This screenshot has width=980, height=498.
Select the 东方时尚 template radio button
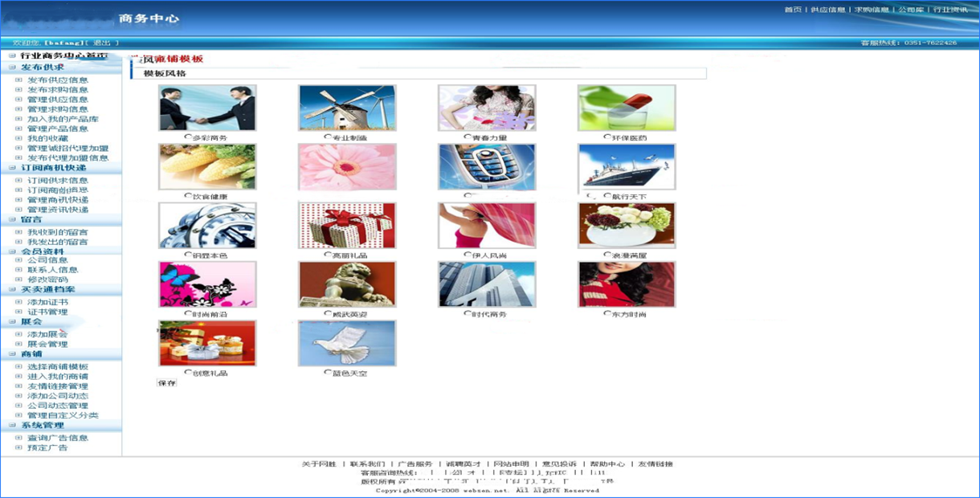click(607, 314)
